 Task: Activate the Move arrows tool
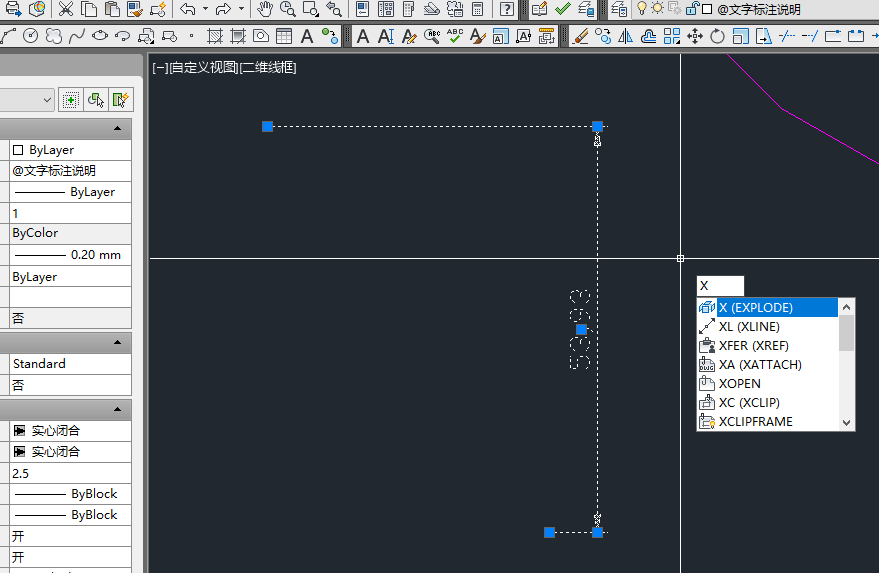coord(695,36)
